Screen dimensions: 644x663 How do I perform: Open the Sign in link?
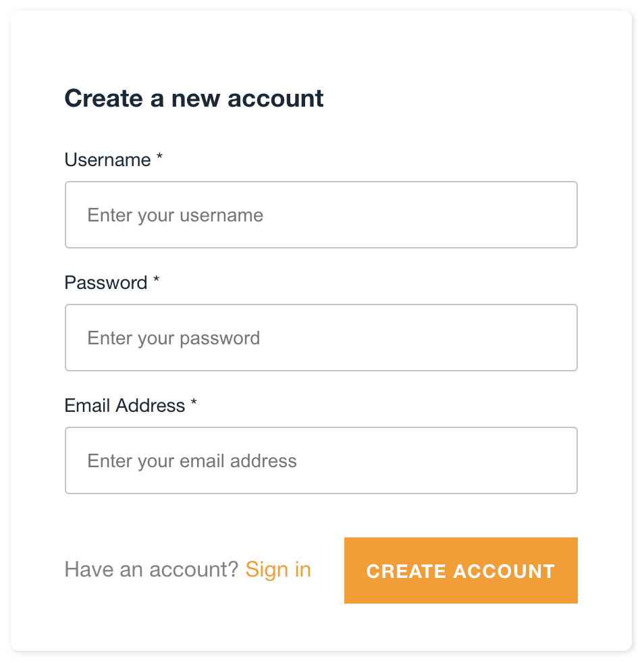coord(278,570)
